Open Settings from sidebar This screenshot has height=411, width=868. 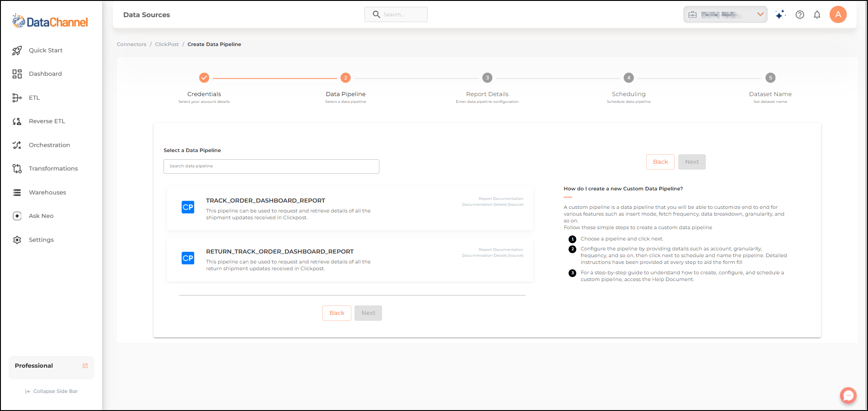41,240
